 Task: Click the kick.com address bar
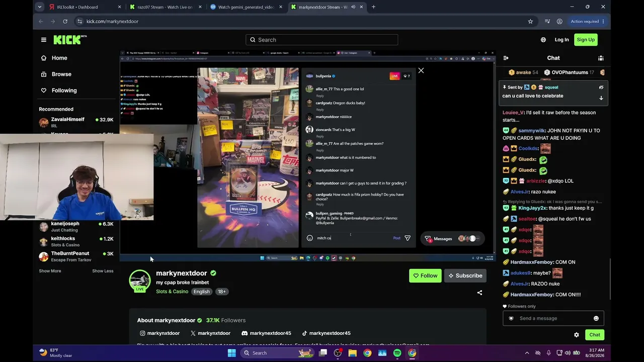(x=305, y=22)
